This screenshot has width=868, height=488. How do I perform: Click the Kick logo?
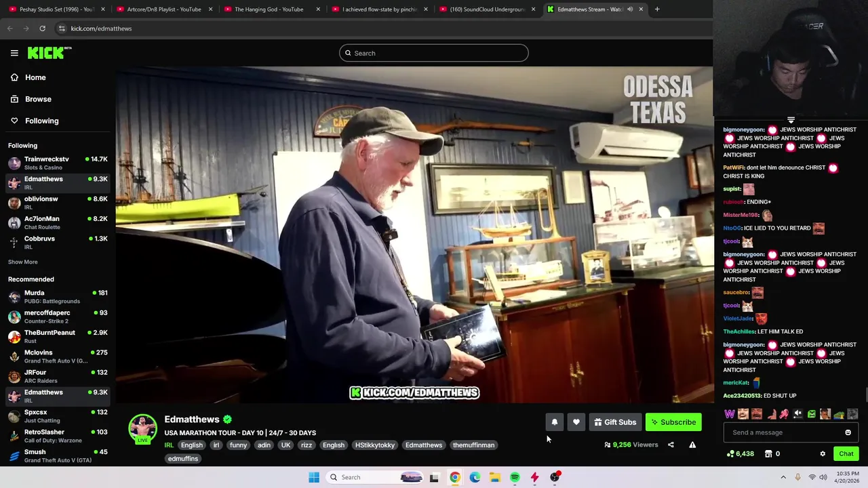click(50, 53)
